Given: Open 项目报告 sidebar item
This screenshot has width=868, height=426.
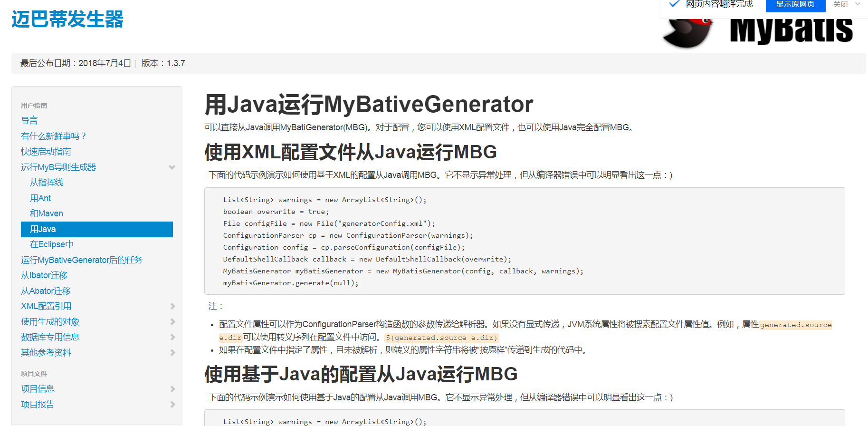Looking at the screenshot, I should 38,405.
